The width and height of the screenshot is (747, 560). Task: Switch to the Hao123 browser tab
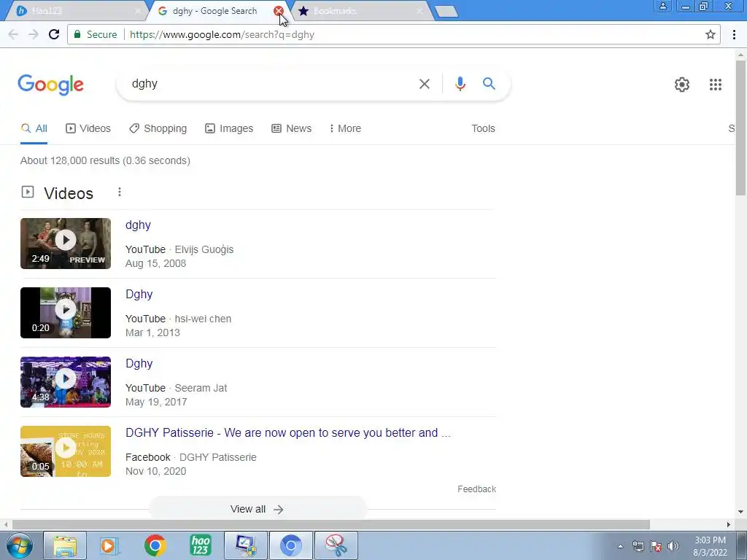click(76, 10)
